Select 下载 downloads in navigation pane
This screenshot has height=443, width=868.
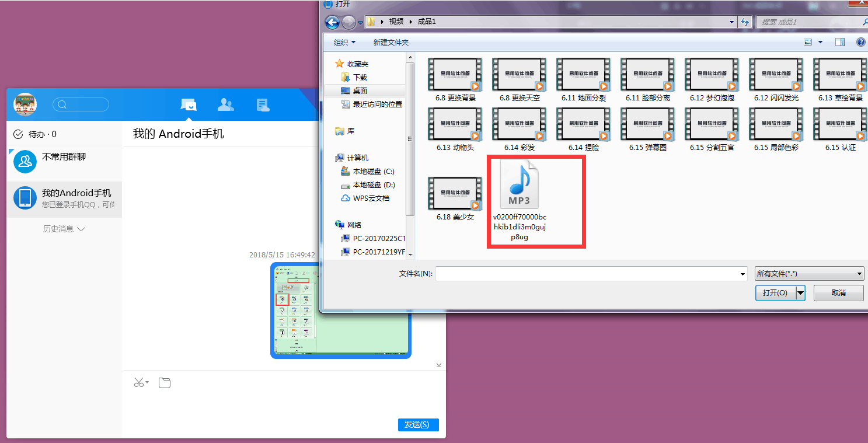pyautogui.click(x=354, y=77)
